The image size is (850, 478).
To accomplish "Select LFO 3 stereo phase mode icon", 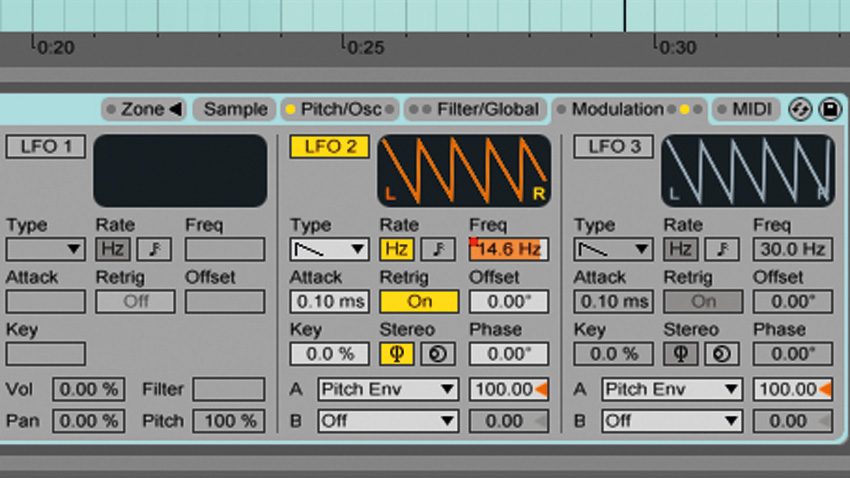I will [681, 354].
